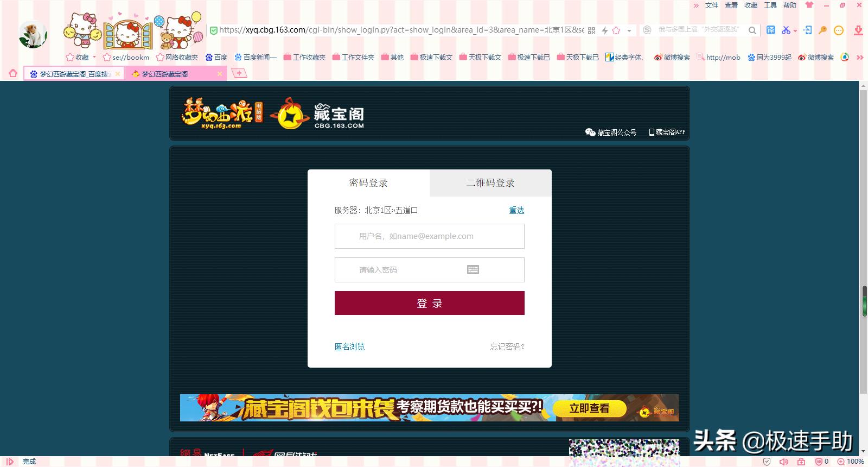Close the 梦幻西游藏宝阁_百度搜索 tab

tap(118, 74)
